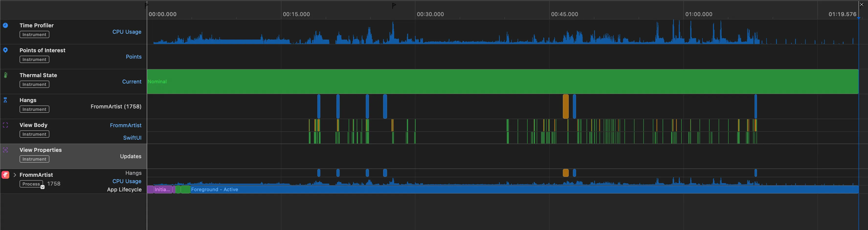Select the FrommArtist process track title
868x230 pixels.
click(36, 175)
